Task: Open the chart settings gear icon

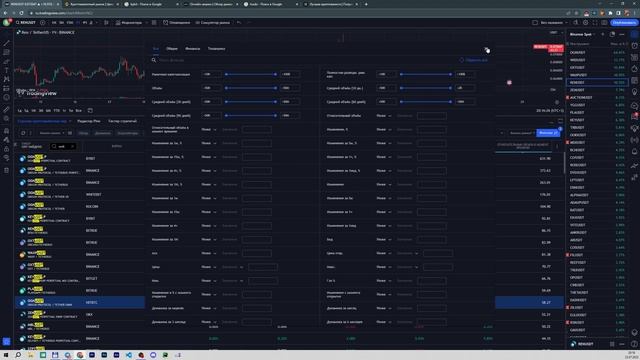Action: [x=585, y=23]
